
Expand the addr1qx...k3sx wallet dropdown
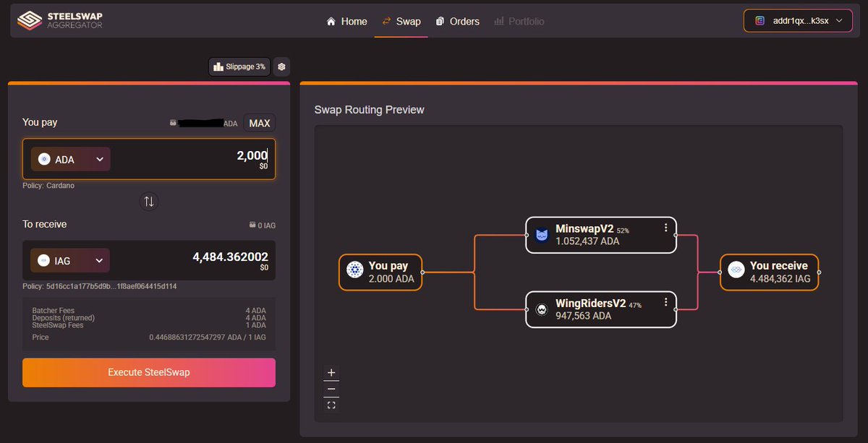tap(798, 21)
